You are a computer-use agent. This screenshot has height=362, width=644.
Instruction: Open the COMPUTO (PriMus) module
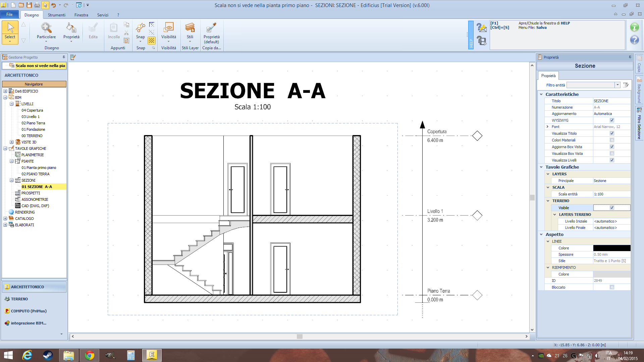pos(29,311)
